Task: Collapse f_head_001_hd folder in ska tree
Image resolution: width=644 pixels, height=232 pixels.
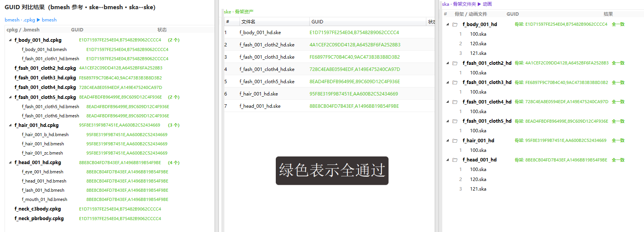Action: coord(448,160)
